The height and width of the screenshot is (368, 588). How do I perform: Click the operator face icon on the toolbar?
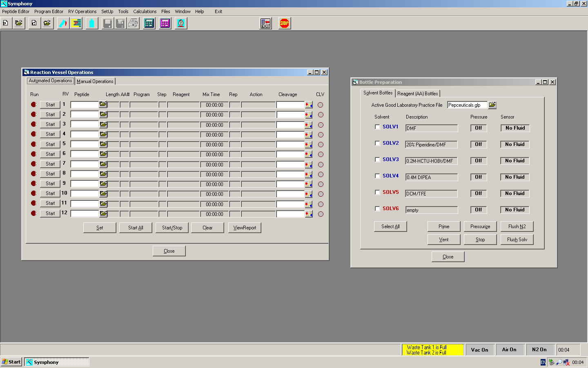180,23
